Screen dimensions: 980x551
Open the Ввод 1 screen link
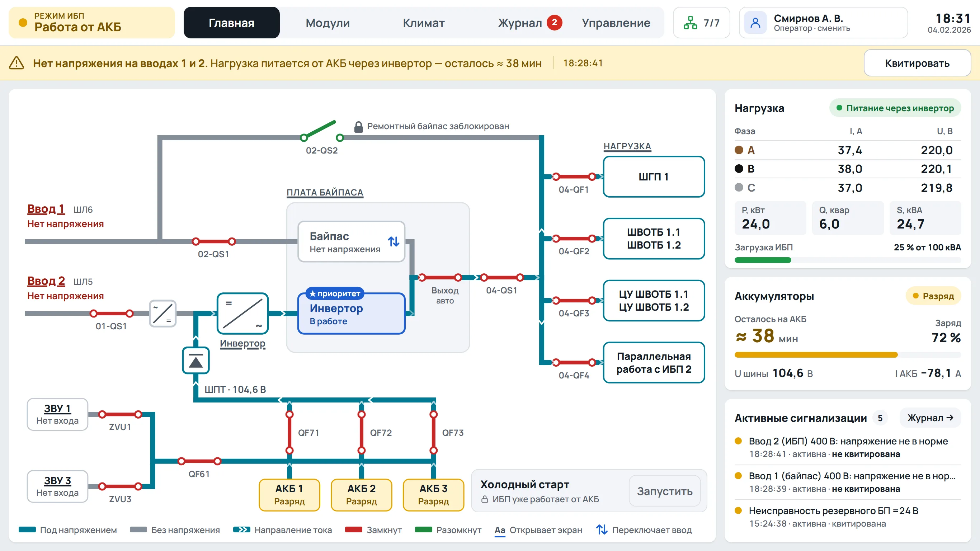click(46, 209)
